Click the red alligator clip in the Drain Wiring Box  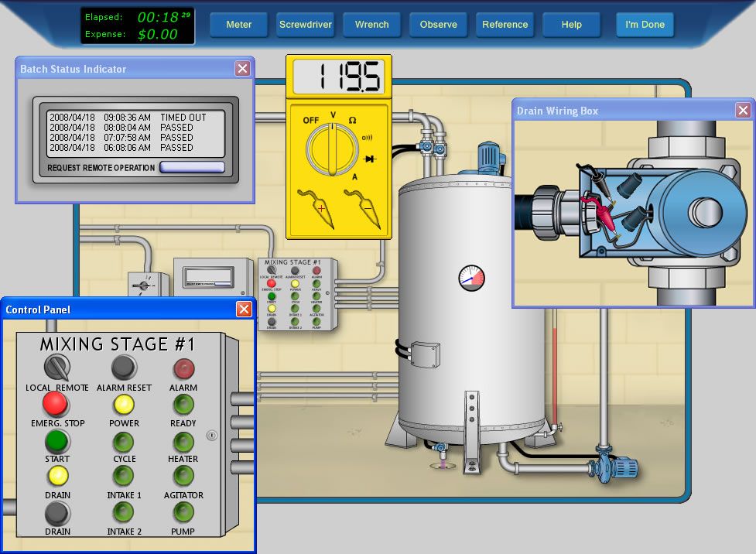point(594,207)
